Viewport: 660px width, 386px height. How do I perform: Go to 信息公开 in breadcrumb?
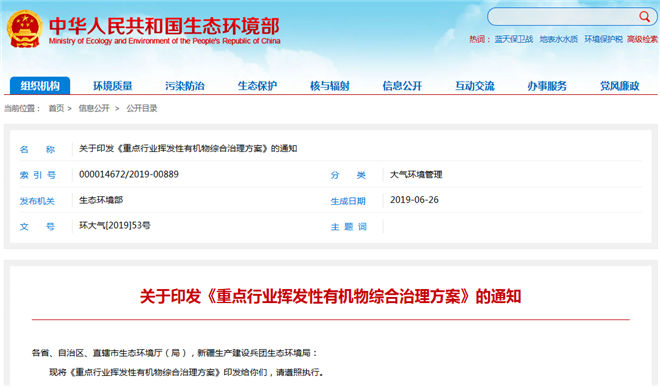(94, 108)
